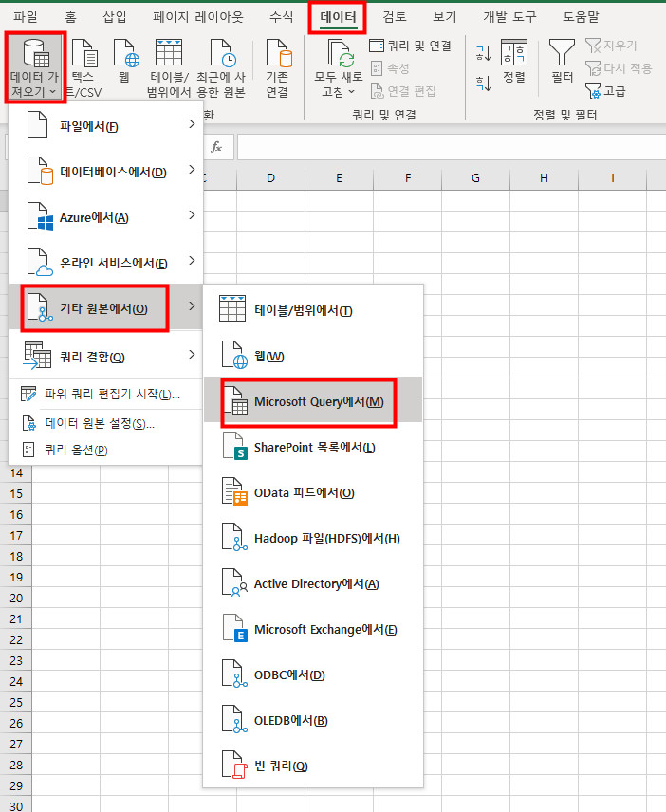Select row 15 header
This screenshot has height=812, width=666.
(x=16, y=494)
